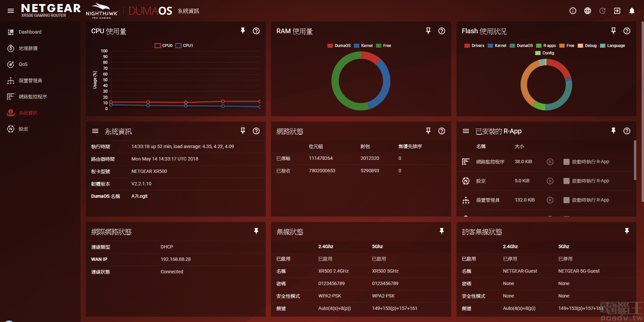This screenshot has width=644, height=322.
Task: Pause the 網路監控程序 R-App
Action: (x=550, y=162)
